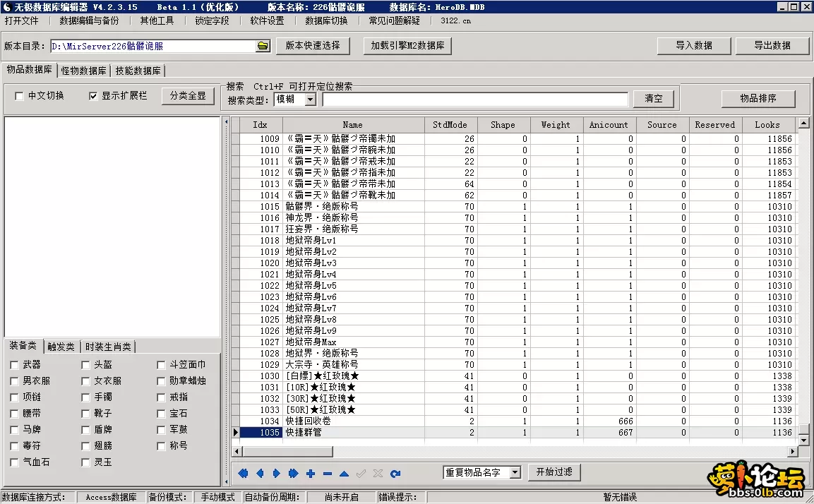This screenshot has width=814, height=504.
Task: Click 加载引擎M2数据库 button
Action: [x=407, y=46]
